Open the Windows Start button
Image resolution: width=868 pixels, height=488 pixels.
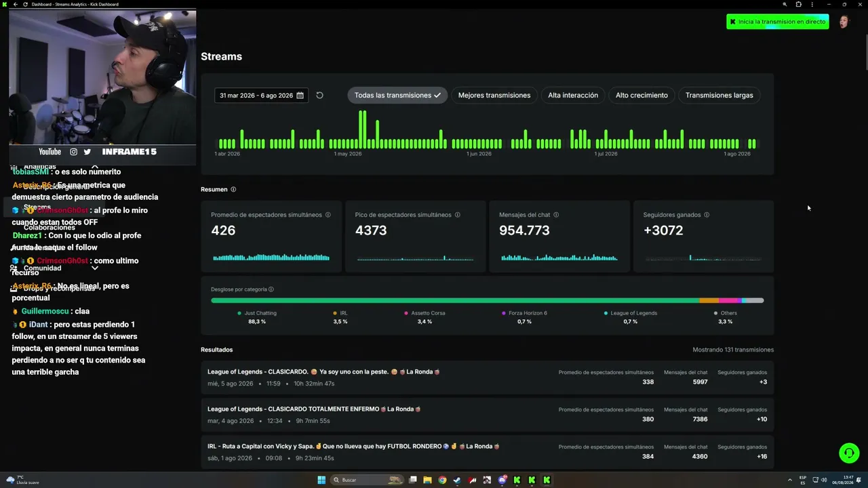tap(321, 480)
